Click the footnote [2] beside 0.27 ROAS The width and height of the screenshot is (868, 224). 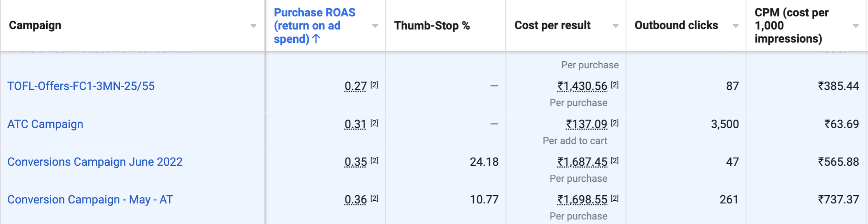[x=374, y=85]
